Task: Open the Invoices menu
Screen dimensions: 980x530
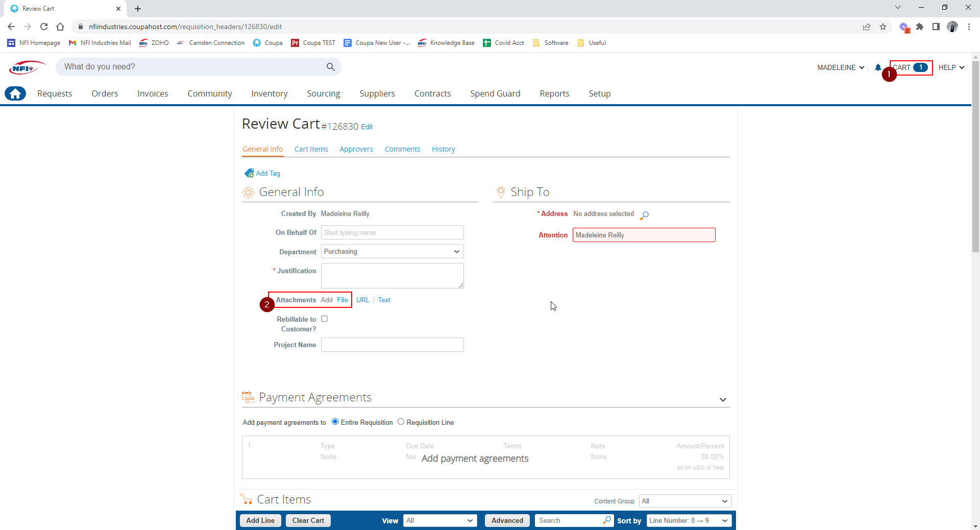Action: click(x=153, y=93)
